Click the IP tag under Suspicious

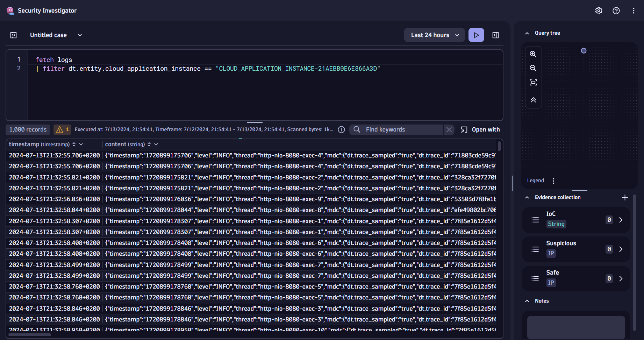[x=551, y=254]
